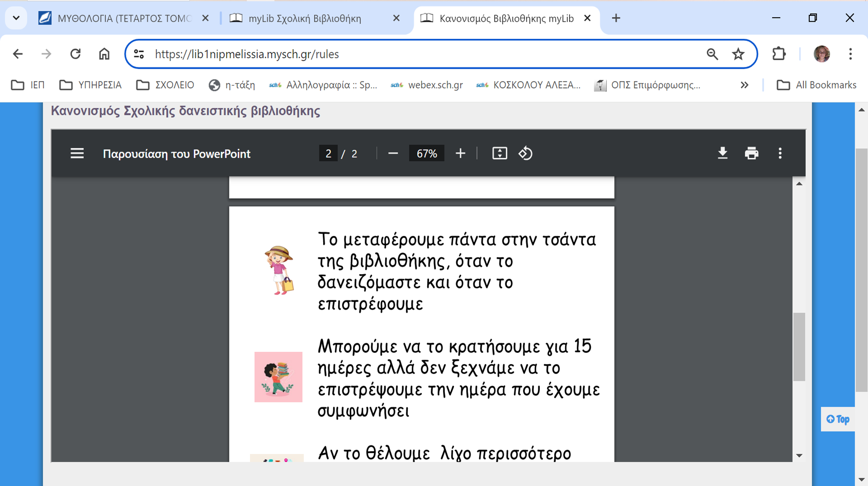Screen dimensions: 868x486
Task: Open the Chrome three-dot menu
Action: tap(850, 54)
